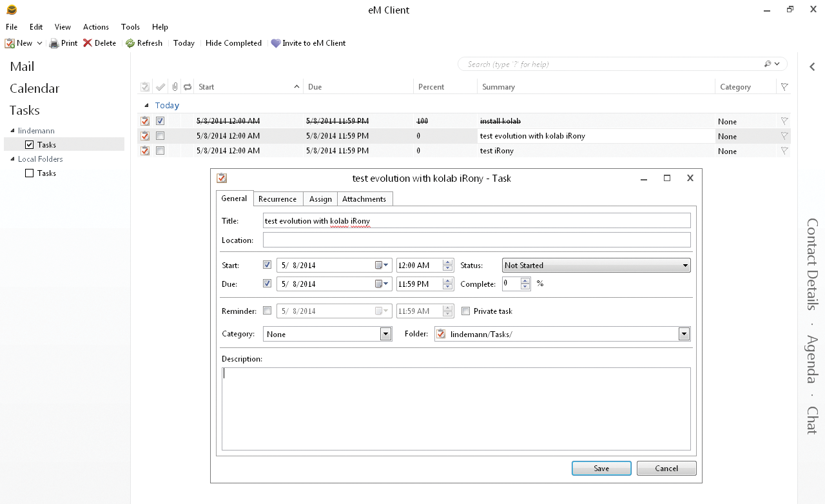825x504 pixels.
Task: Open the File menu
Action: point(12,27)
